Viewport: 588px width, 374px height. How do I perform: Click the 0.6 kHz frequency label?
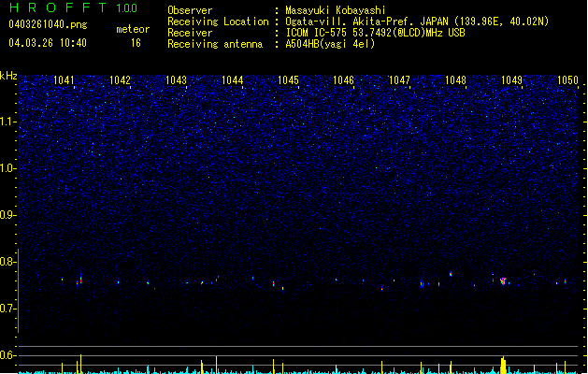point(8,355)
